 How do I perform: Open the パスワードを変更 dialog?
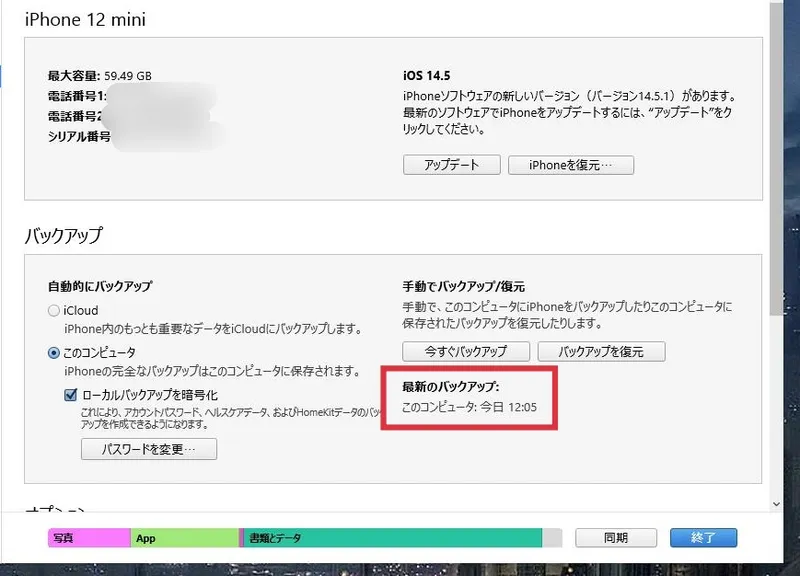click(148, 450)
